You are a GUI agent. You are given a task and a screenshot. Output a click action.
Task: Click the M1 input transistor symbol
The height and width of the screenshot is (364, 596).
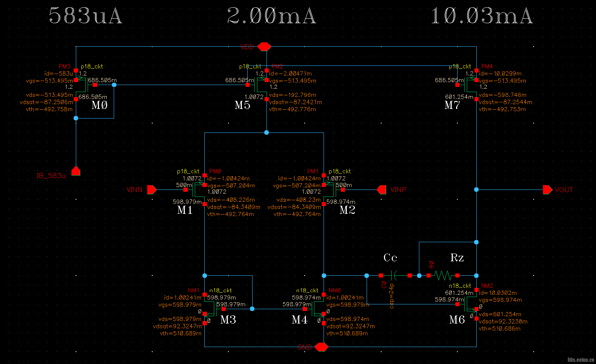(199, 190)
